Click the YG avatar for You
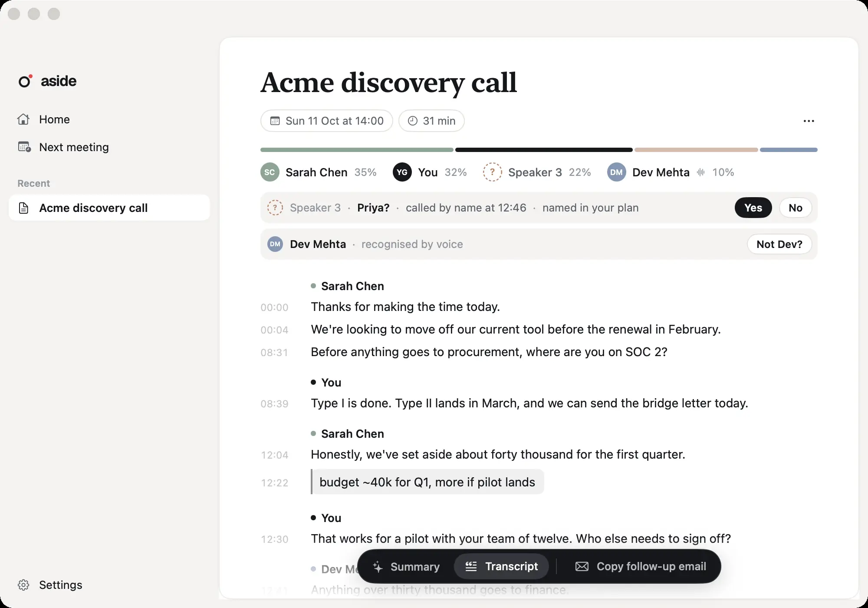Screen dimensions: 868x608 (402, 172)
